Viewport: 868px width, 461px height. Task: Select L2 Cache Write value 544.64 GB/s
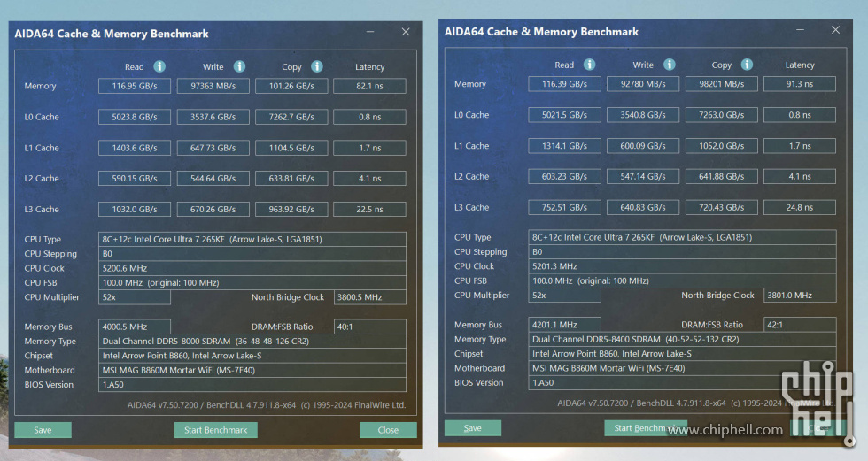213,179
